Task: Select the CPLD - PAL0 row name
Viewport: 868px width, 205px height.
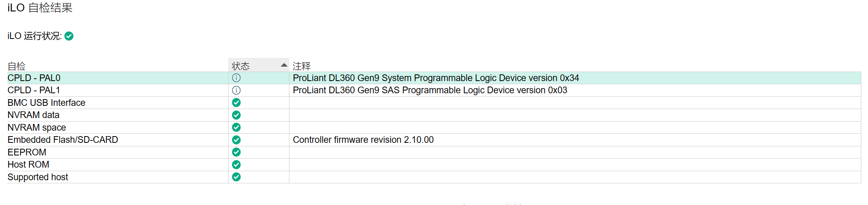Action: [x=34, y=78]
